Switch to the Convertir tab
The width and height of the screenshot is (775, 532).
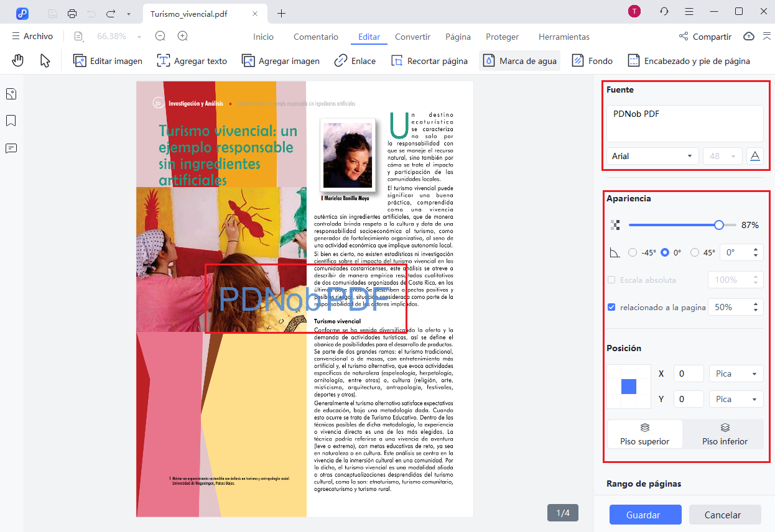pos(412,37)
